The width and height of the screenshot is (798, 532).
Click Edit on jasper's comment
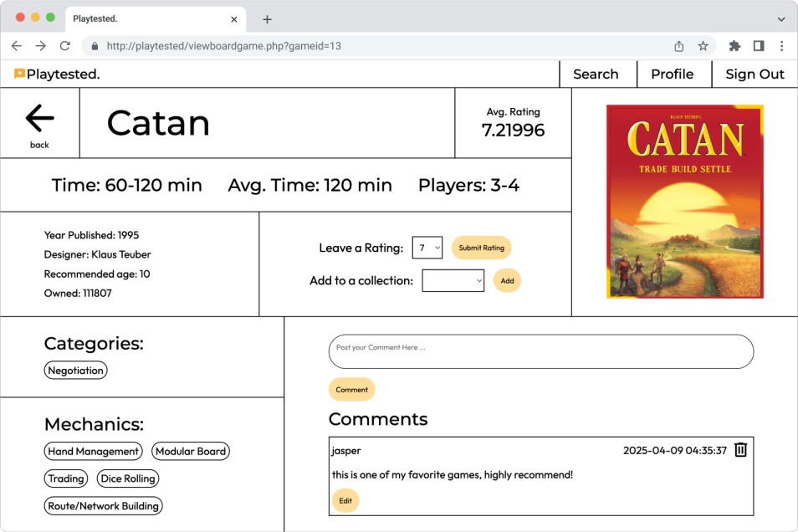[x=345, y=501]
